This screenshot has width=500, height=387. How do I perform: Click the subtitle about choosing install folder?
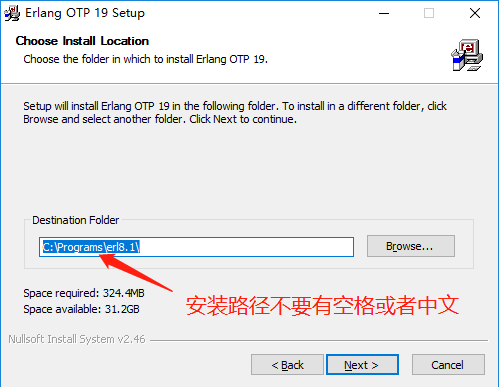[x=145, y=59]
